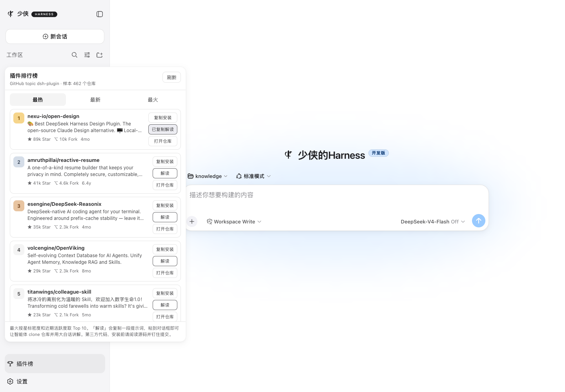Screen dimensions: 565x392
Task: Click the 插件排行榜 panel heading
Action: [24, 76]
